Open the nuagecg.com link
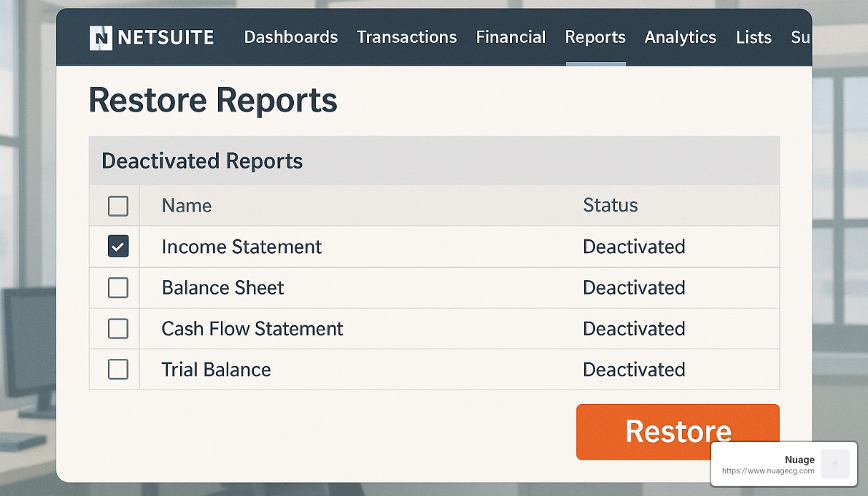Viewport: 868px width, 496px height. click(x=768, y=471)
